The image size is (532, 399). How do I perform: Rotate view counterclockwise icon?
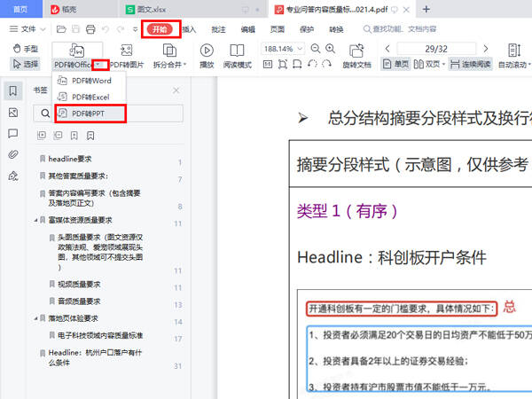click(x=312, y=64)
